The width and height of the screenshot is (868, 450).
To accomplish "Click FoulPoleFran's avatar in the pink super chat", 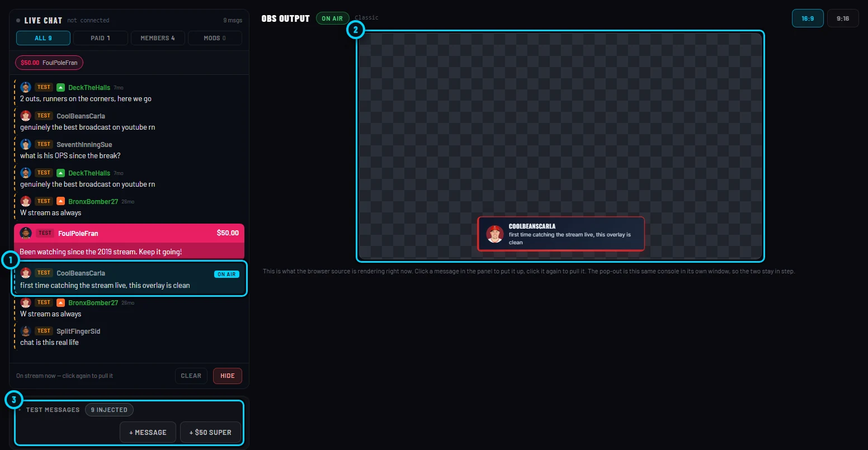I will click(x=26, y=233).
